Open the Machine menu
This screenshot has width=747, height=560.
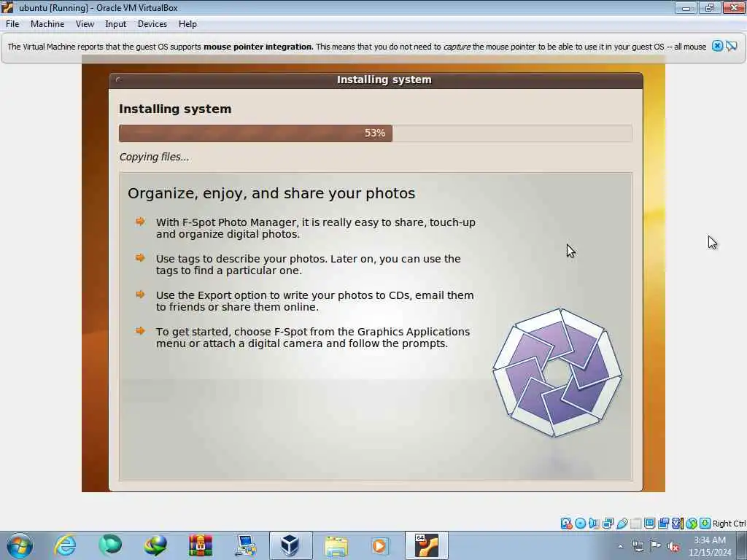point(47,24)
